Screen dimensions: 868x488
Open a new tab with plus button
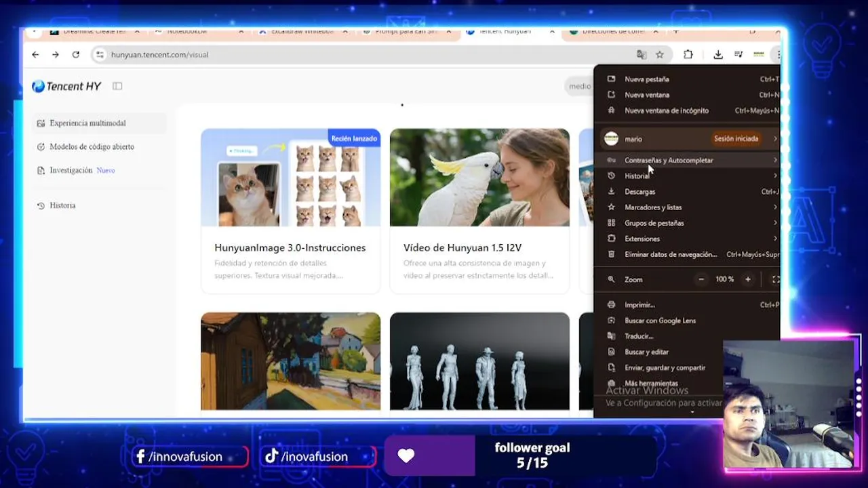(x=676, y=32)
